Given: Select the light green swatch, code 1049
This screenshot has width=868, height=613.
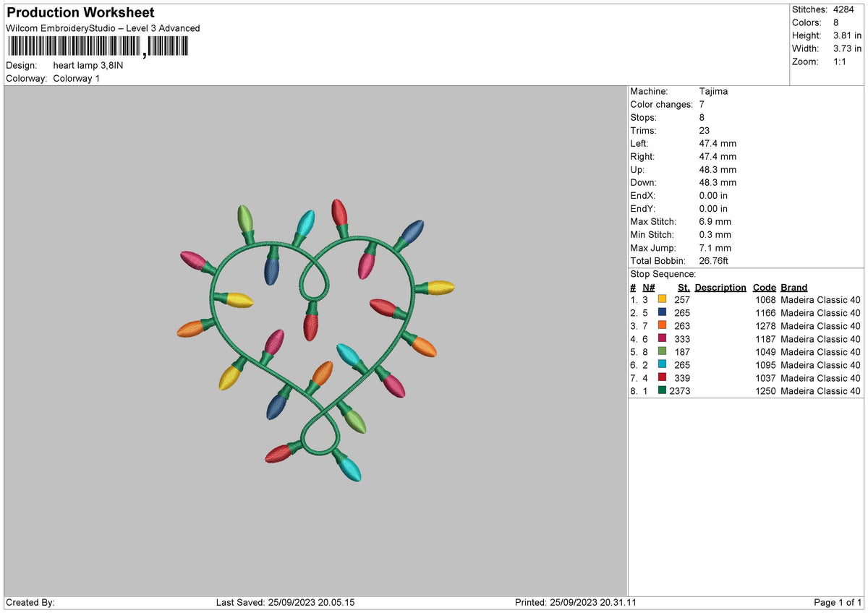Looking at the screenshot, I should (662, 352).
